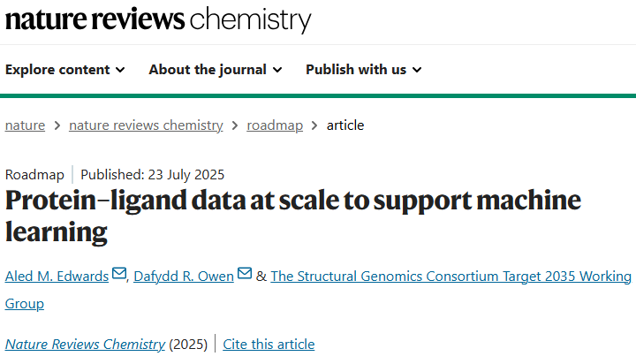Click Cite this article

tap(269, 344)
